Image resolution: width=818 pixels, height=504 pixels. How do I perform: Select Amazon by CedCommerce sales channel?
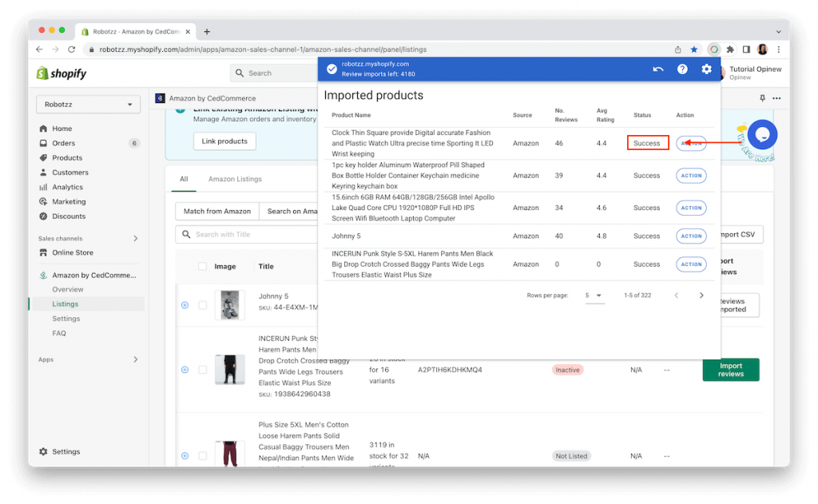point(93,275)
